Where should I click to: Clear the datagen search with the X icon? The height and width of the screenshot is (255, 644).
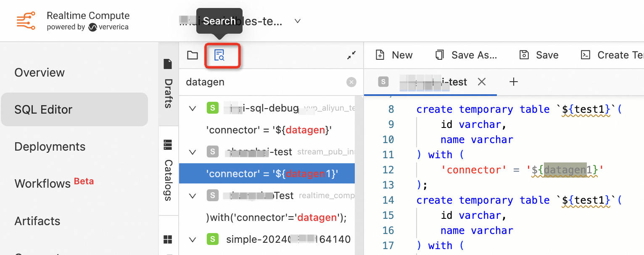351,82
